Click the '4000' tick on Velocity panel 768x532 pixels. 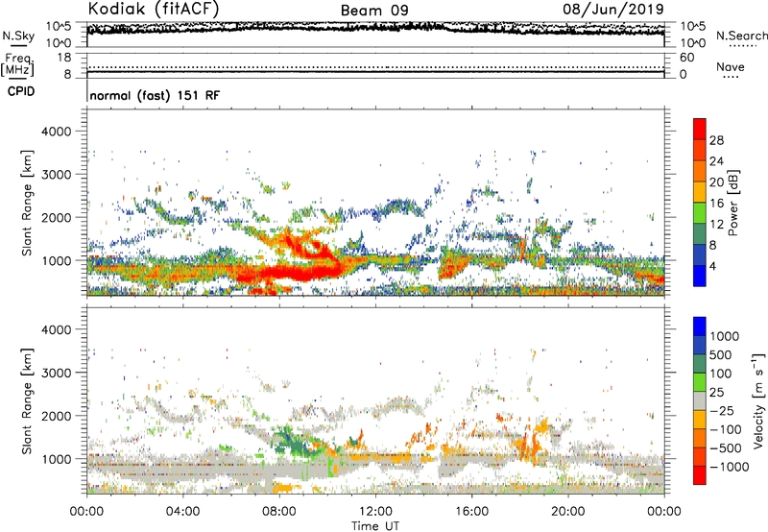57,329
